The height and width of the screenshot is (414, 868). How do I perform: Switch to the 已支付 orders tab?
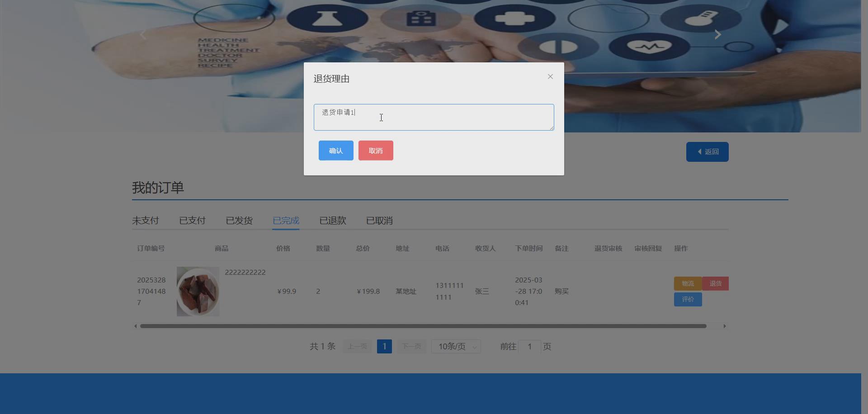192,221
